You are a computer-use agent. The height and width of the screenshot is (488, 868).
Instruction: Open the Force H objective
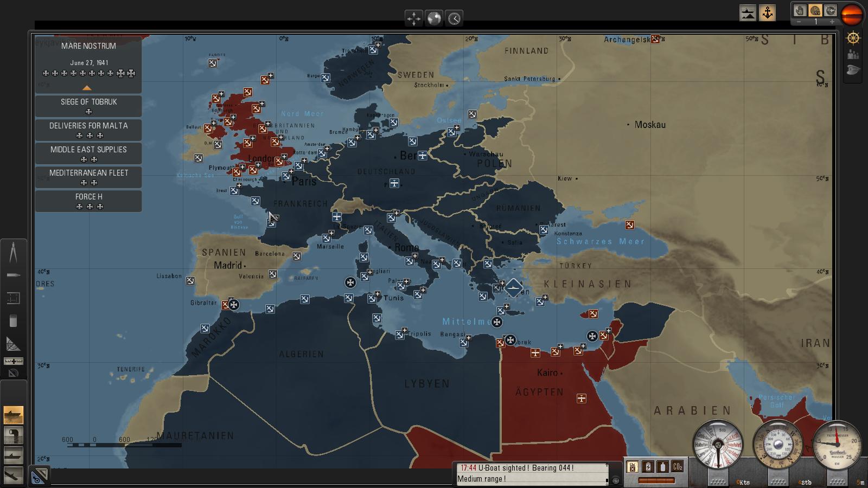[x=88, y=201]
